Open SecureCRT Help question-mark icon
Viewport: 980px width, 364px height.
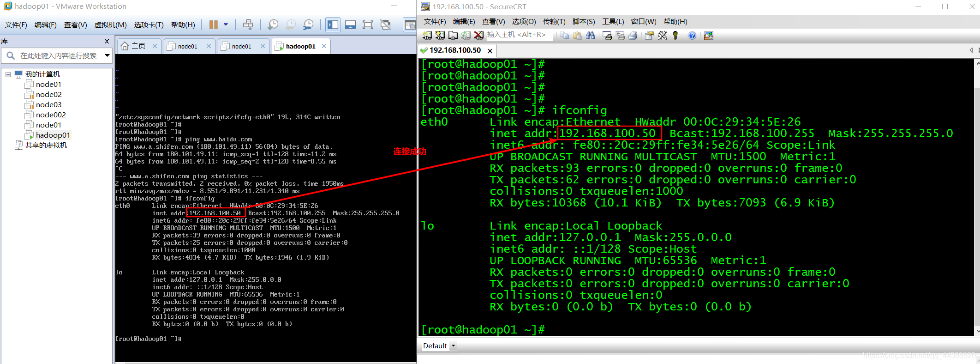(x=692, y=35)
